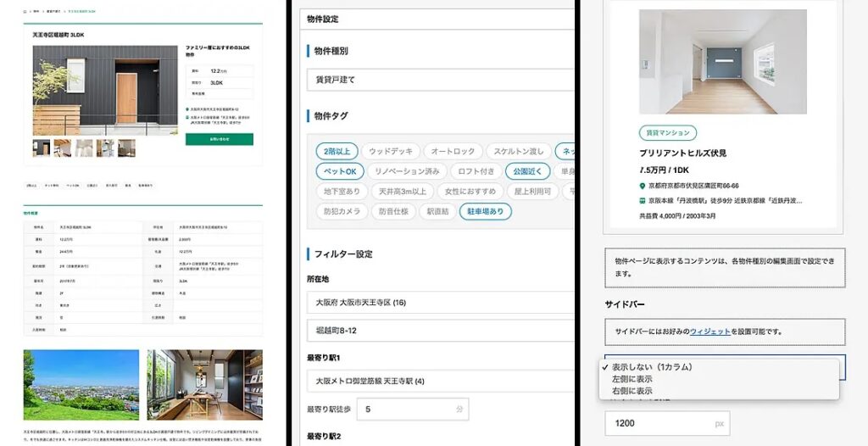Click the 12.2万円 rent value
The height and width of the screenshot is (446, 868).
coord(219,71)
